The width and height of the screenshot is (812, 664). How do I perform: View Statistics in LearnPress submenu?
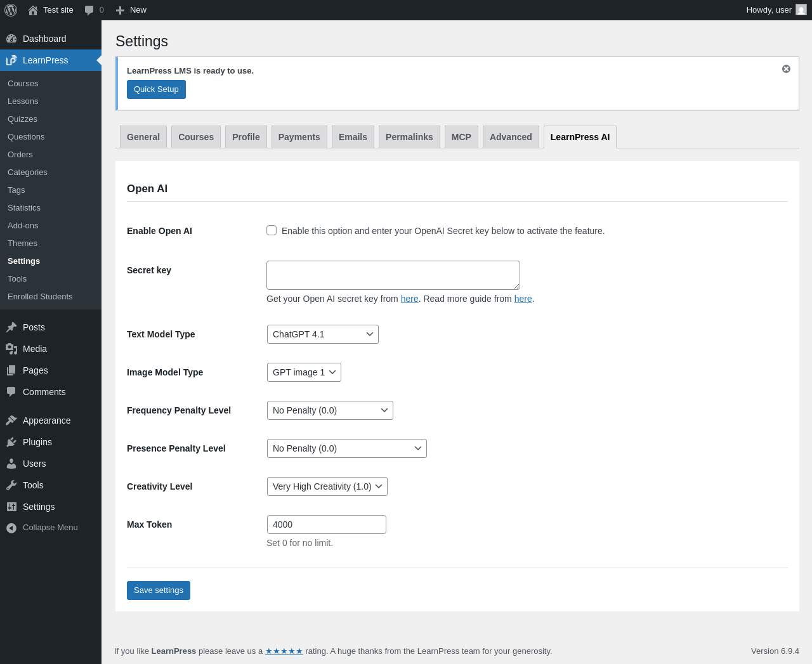pos(24,208)
